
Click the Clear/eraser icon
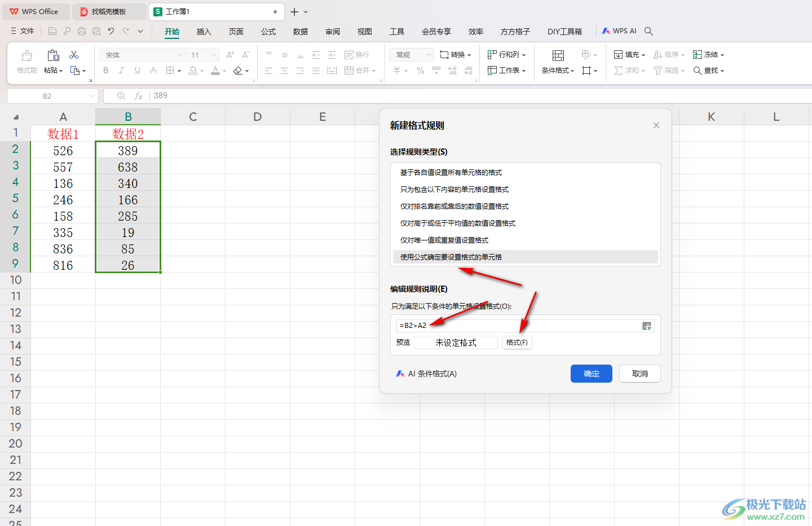(238, 71)
